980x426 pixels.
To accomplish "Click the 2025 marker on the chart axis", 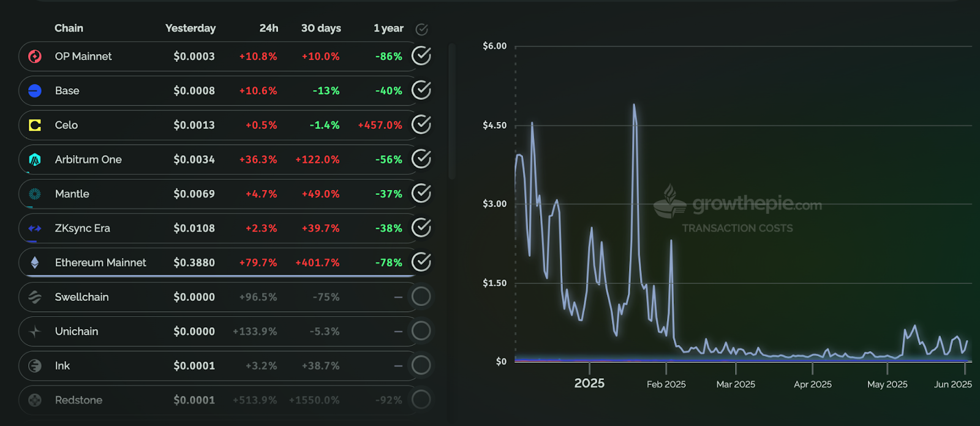I will click(x=589, y=383).
